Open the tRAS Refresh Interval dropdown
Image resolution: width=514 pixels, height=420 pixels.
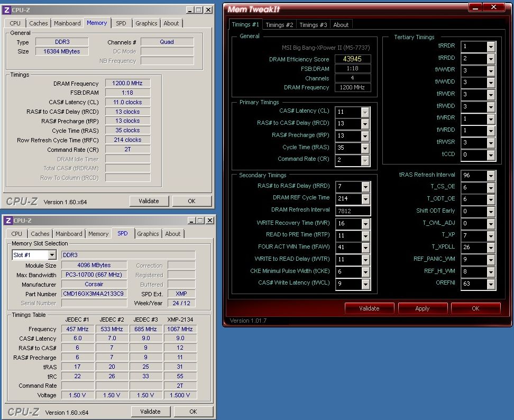click(x=491, y=176)
